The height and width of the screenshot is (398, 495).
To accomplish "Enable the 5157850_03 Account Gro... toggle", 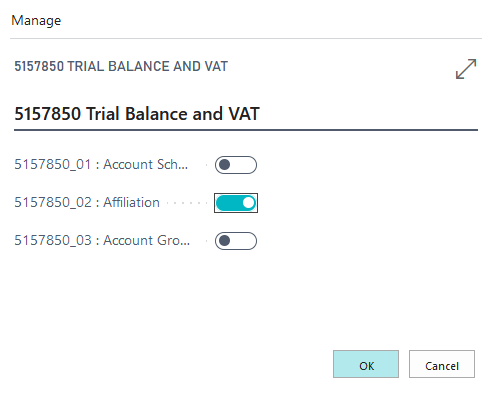I will point(236,241).
